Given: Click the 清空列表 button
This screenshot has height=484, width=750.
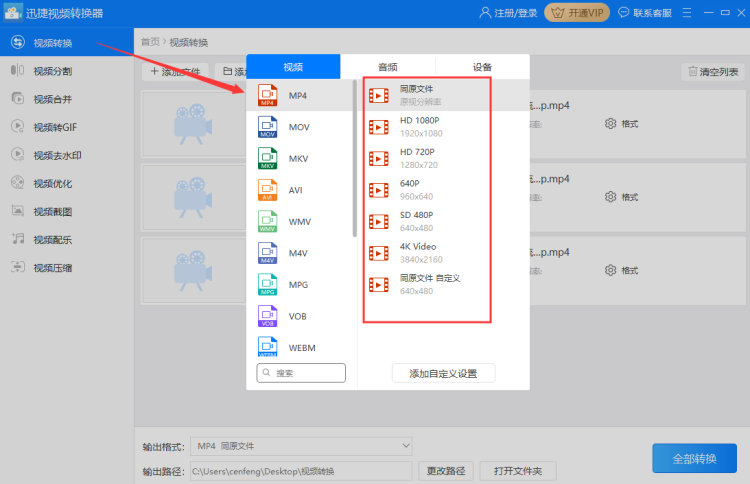Looking at the screenshot, I should pos(713,72).
